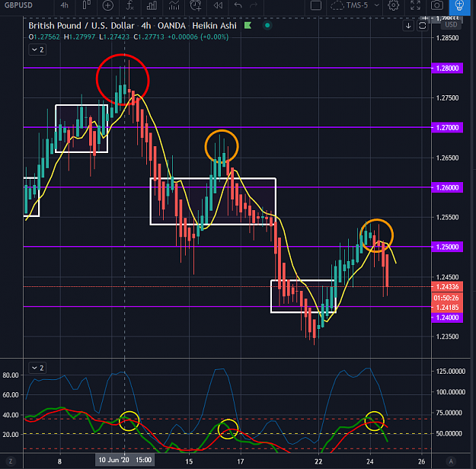Start bar replay with rewind icon

[218, 5]
